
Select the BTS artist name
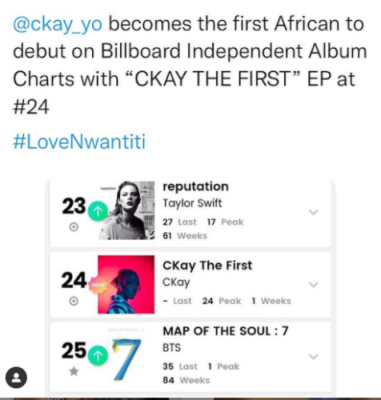[x=172, y=348]
